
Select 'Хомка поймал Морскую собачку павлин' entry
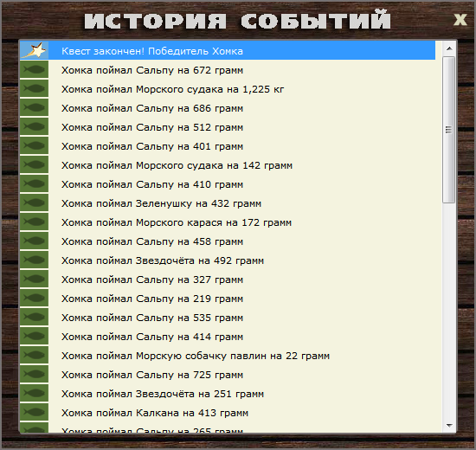point(228,355)
